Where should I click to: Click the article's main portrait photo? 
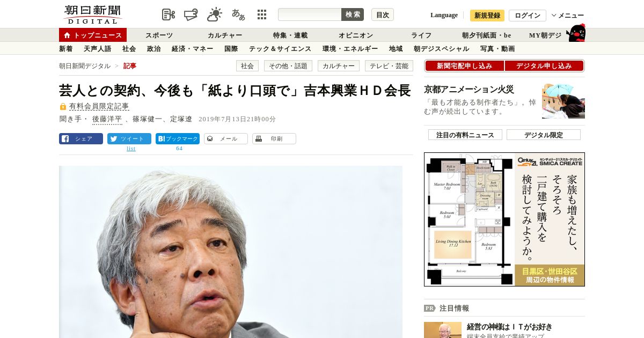click(x=231, y=252)
